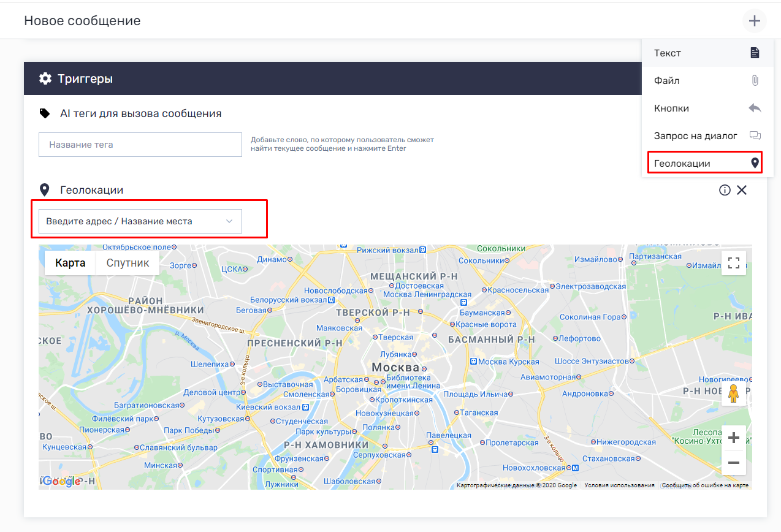781x532 pixels.
Task: Switch the map to Спутник view
Action: pyautogui.click(x=128, y=263)
